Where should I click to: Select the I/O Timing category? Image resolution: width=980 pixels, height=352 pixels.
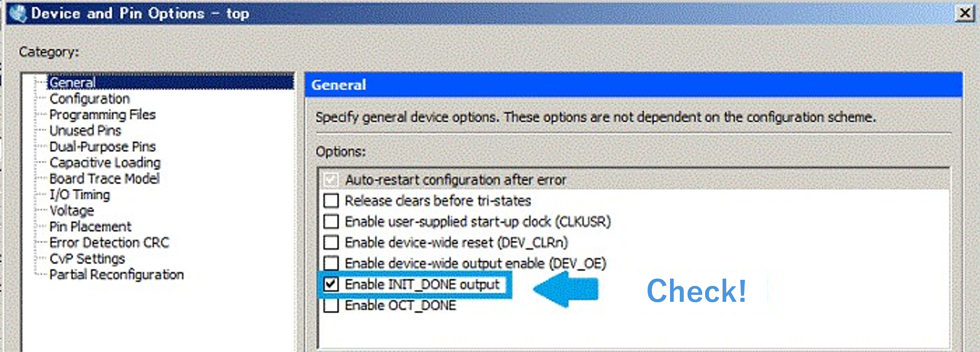[x=79, y=195]
